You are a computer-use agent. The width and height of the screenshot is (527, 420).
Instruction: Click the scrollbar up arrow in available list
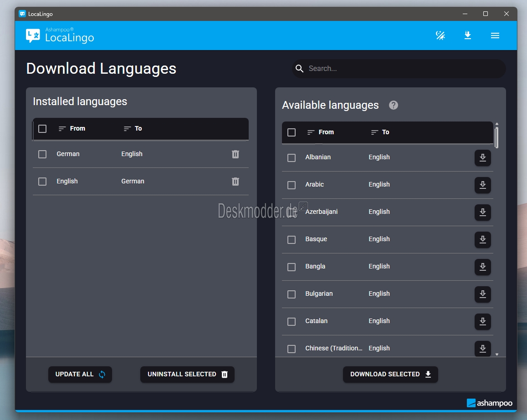[x=497, y=124]
